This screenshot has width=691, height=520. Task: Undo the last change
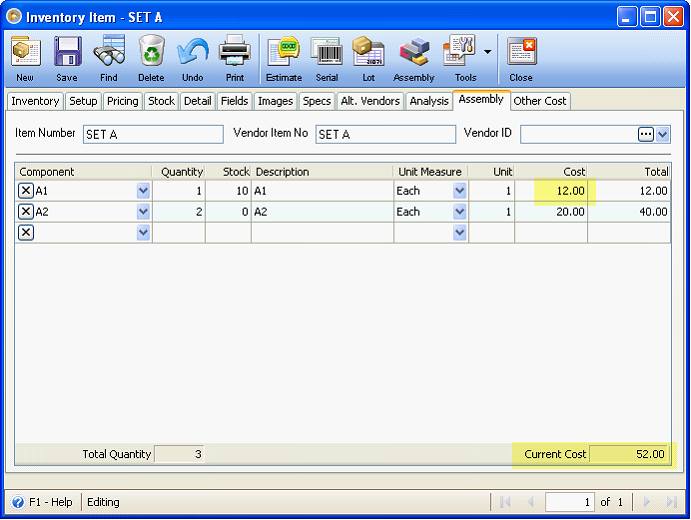point(193,52)
